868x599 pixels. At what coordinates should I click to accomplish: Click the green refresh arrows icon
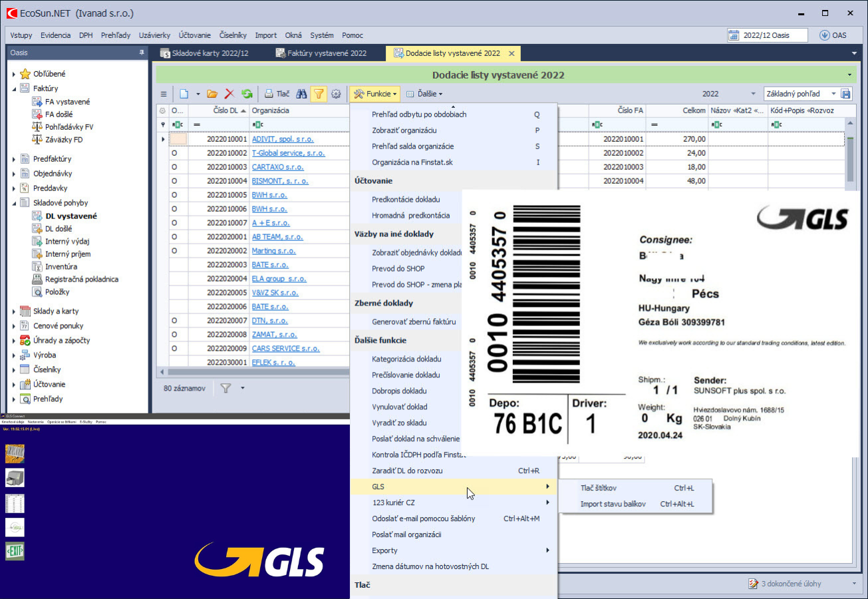point(247,95)
